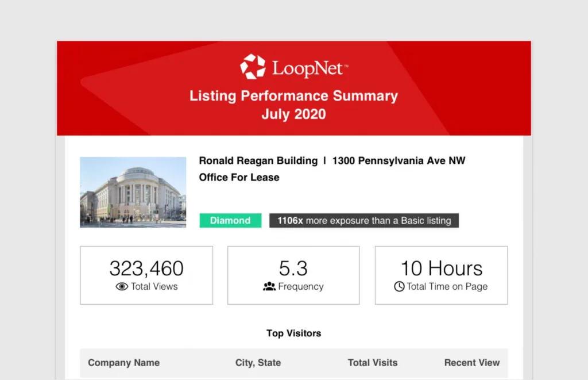Screen dimensions: 588x380
Task: Sort by the Recent View column header
Action: (x=471, y=363)
